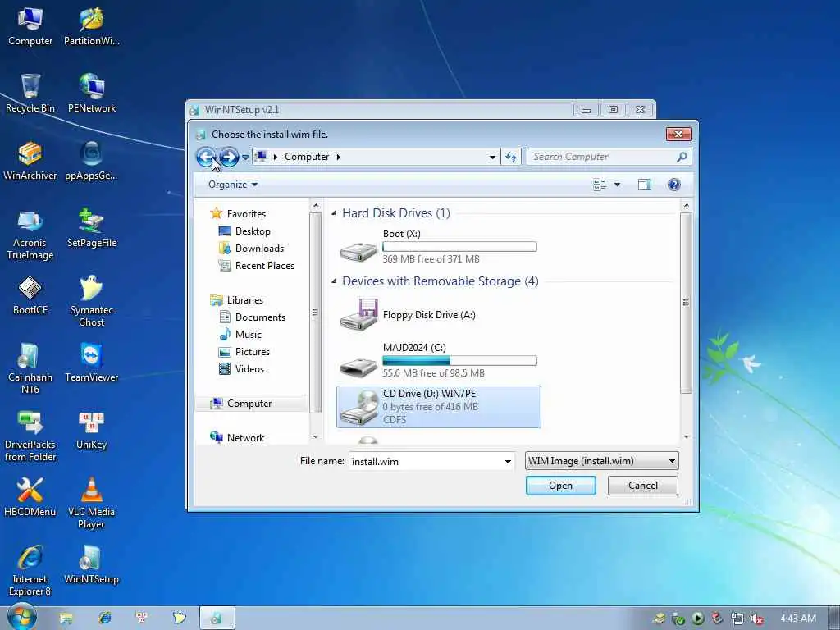
Task: Click the Forward navigation arrow
Action: [x=229, y=157]
